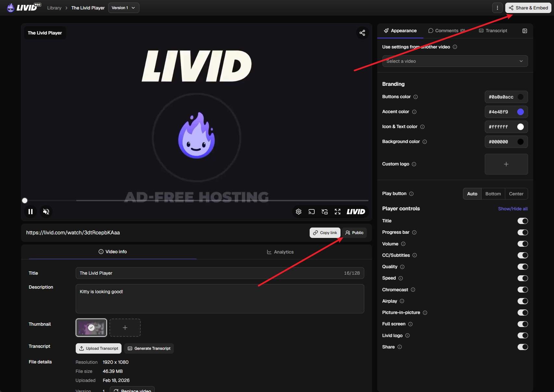Viewport: 554px width, 392px height.
Task: Open the Transcript tab
Action: [x=493, y=31]
